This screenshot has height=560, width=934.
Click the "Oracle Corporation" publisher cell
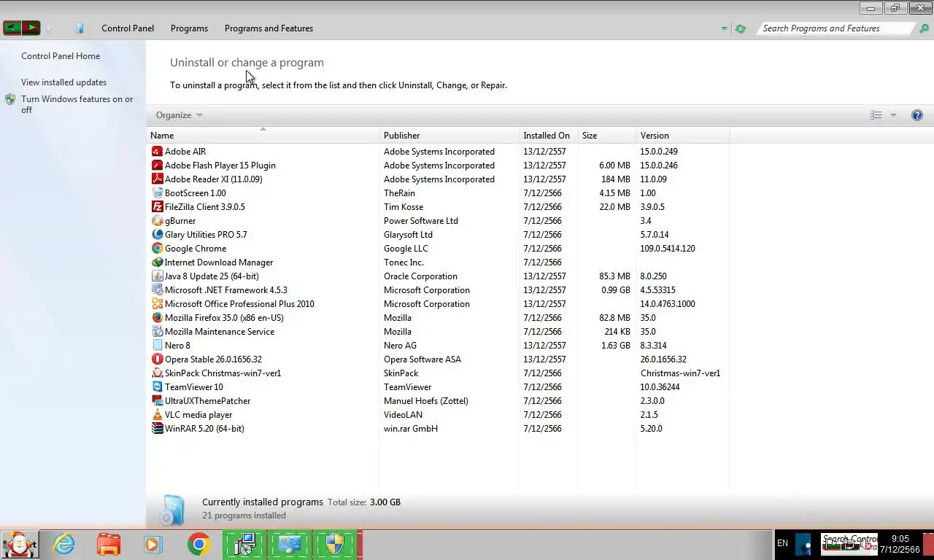click(421, 276)
